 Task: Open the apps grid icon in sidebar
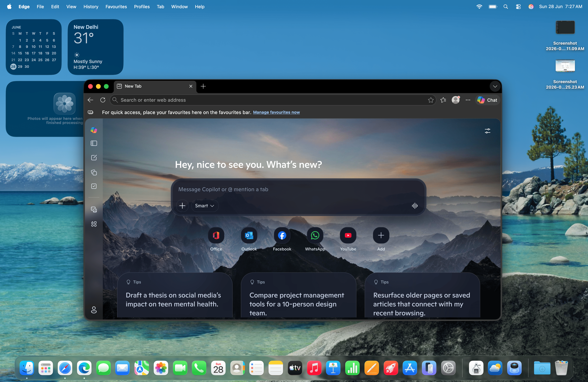click(94, 224)
